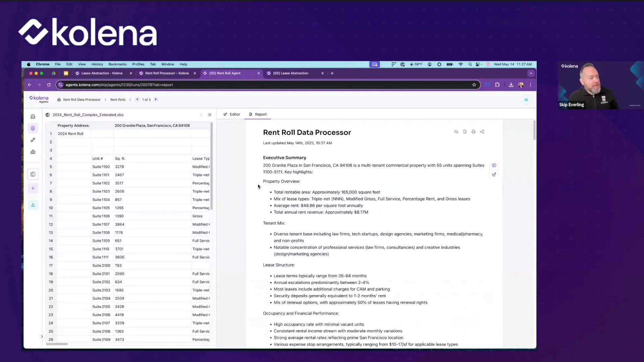
Task: Reload the current page
Action: pos(49,85)
